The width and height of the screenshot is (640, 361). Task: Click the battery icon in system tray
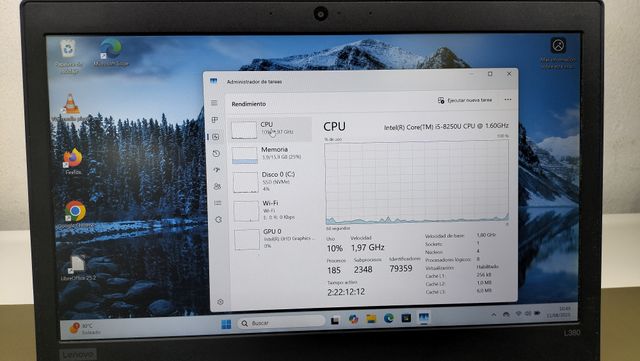(x=538, y=313)
